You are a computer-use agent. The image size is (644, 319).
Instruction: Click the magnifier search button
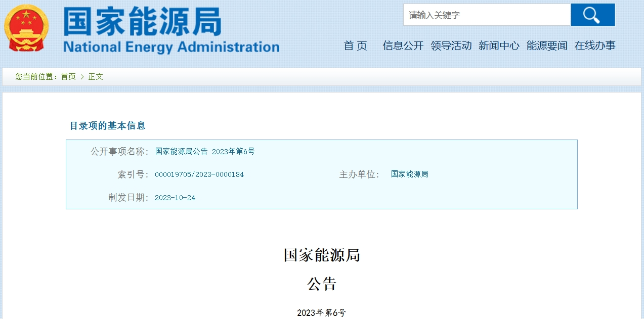[x=593, y=15]
